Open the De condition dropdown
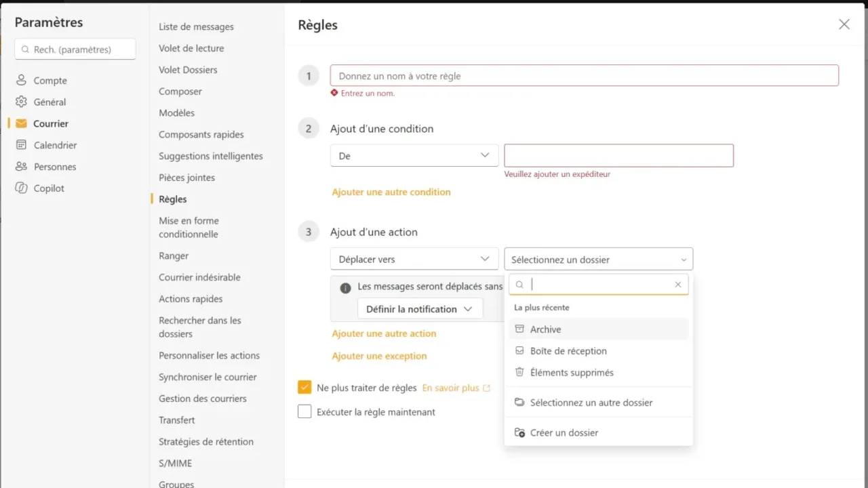 coord(414,156)
